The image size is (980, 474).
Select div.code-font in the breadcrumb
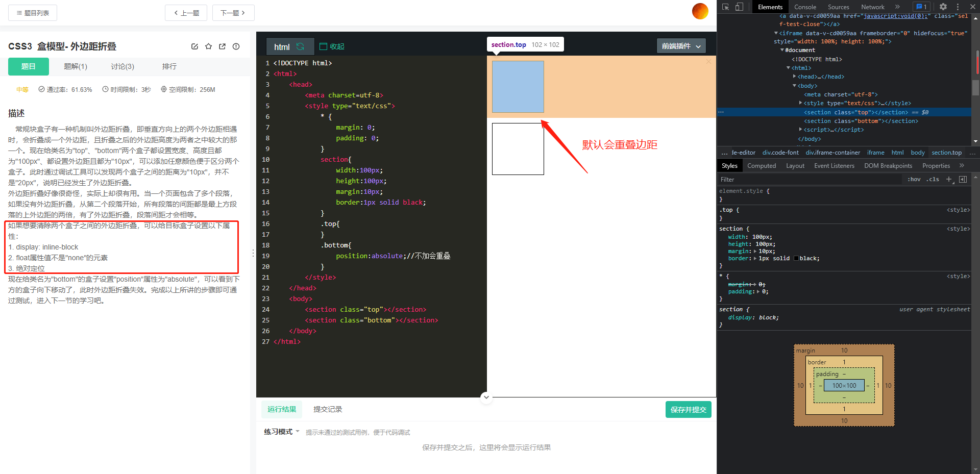click(x=780, y=153)
